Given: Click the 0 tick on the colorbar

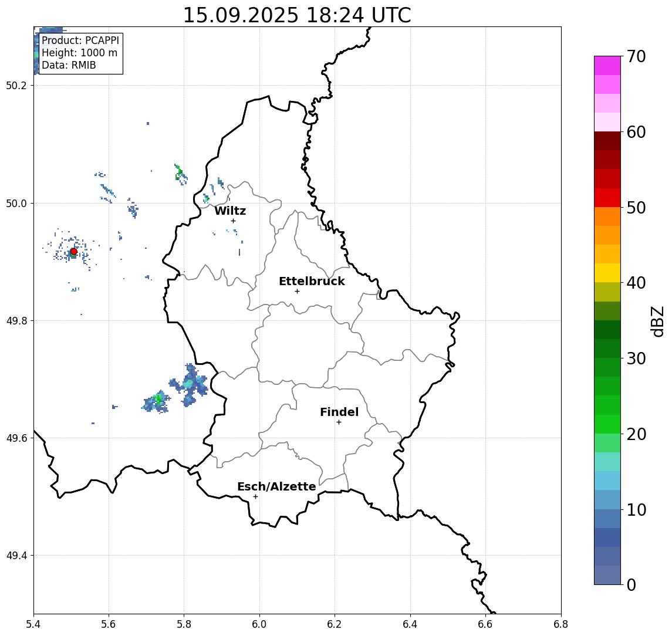Looking at the screenshot, I should [x=632, y=584].
